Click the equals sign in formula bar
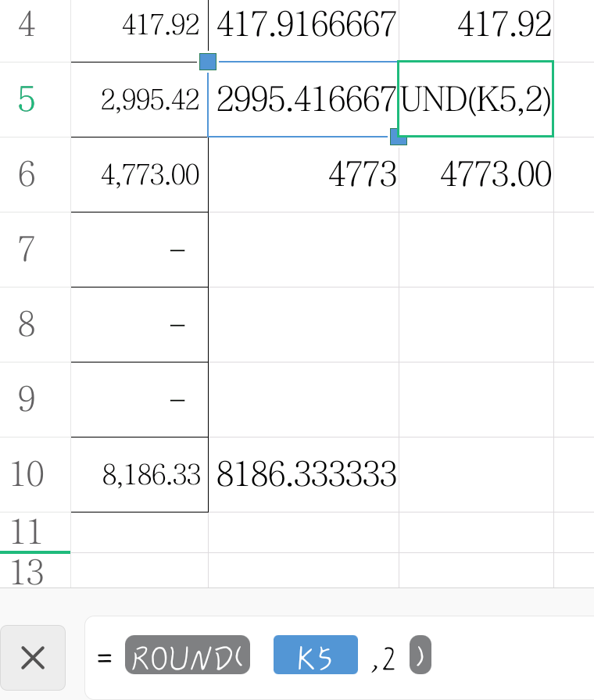 pyautogui.click(x=105, y=658)
